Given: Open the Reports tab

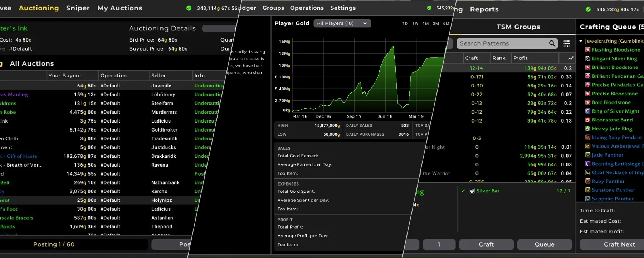Looking at the screenshot, I should pyautogui.click(x=484, y=9).
